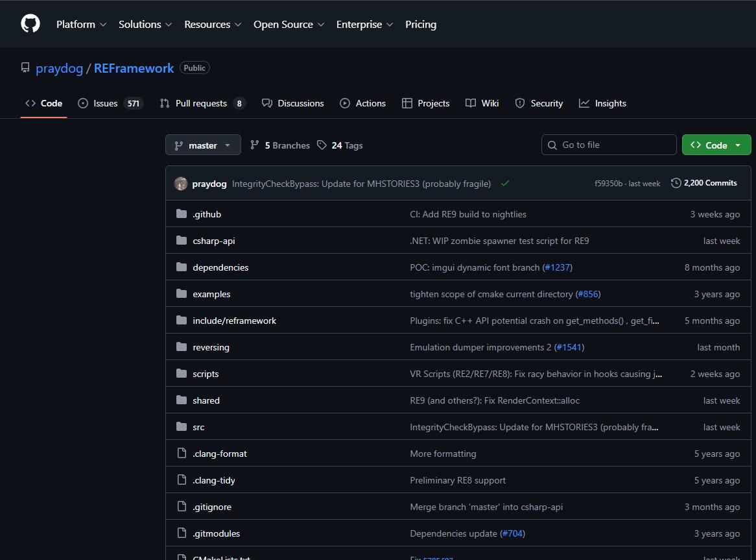756x560 pixels.
Task: Open the 2,200 Commits history
Action: pyautogui.click(x=704, y=183)
